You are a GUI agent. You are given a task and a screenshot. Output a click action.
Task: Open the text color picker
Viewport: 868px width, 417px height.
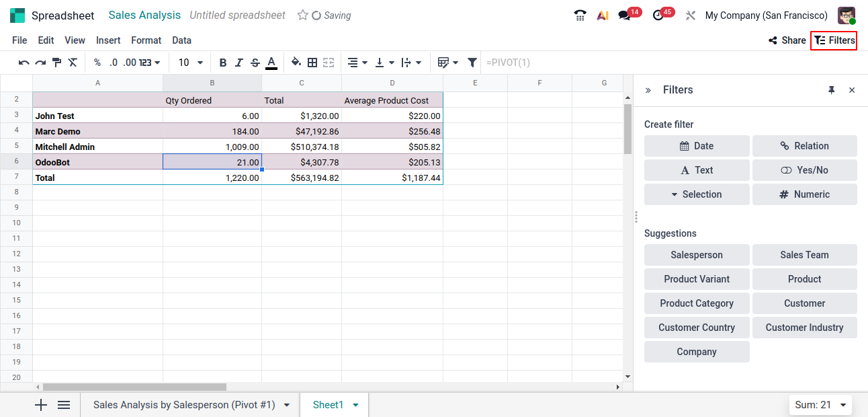(x=271, y=63)
